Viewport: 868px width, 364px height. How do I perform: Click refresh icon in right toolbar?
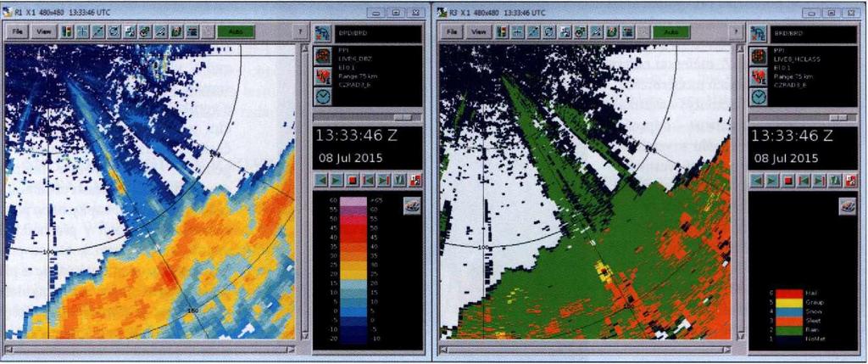click(549, 32)
